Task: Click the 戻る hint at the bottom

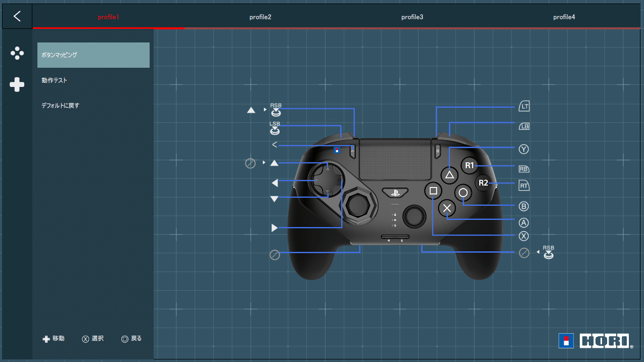Action: [x=132, y=339]
